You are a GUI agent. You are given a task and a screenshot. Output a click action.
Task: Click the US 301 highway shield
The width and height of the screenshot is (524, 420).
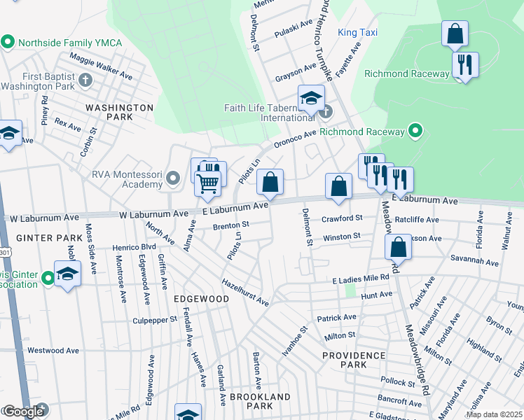(x=4, y=253)
